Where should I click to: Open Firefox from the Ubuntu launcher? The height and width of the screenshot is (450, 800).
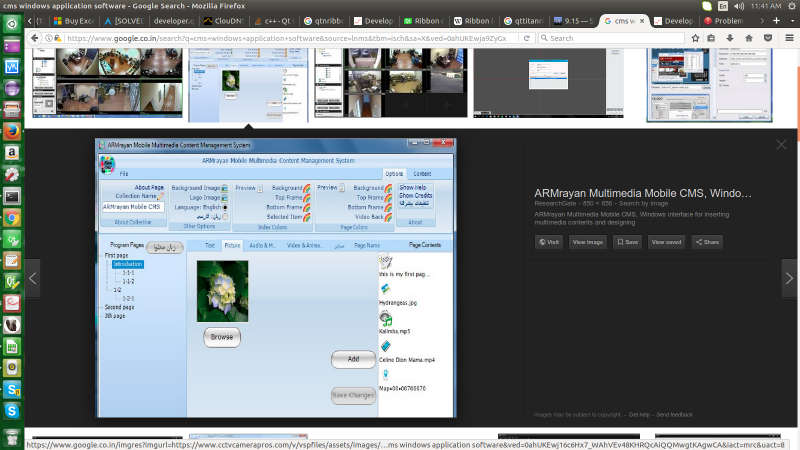12,130
